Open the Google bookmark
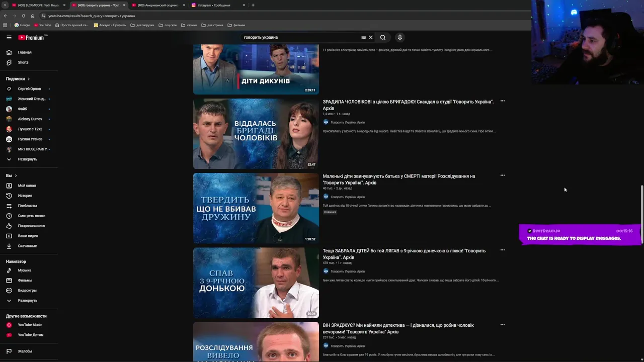This screenshot has width=644, height=362. click(22, 25)
